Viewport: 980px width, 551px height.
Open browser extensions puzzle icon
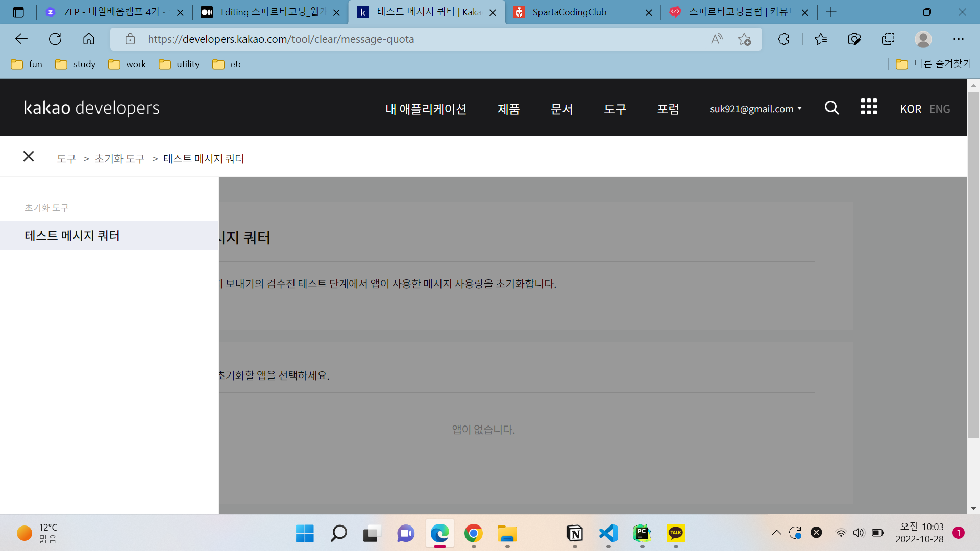pyautogui.click(x=783, y=39)
